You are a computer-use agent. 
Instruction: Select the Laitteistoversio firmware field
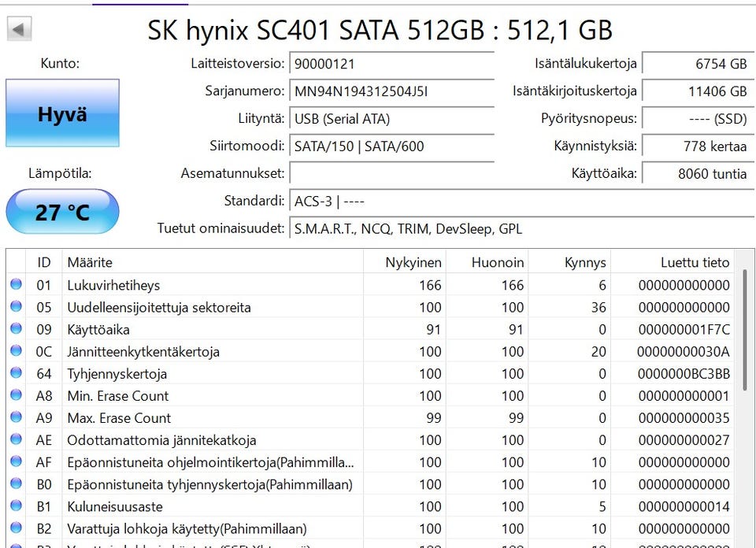click(391, 64)
